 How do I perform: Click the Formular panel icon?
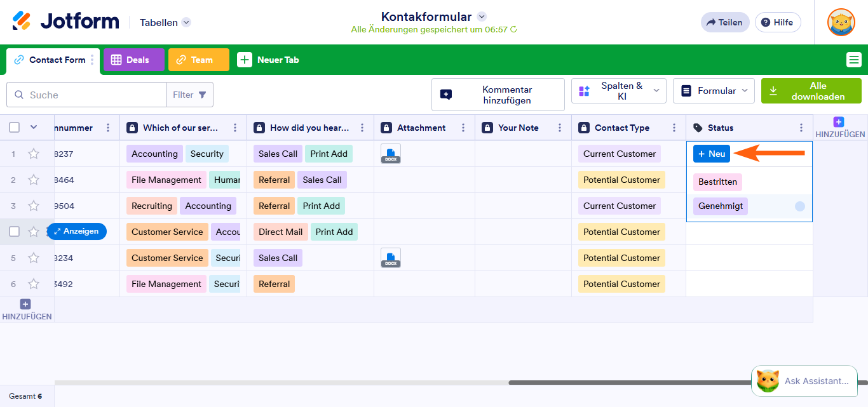coord(686,90)
